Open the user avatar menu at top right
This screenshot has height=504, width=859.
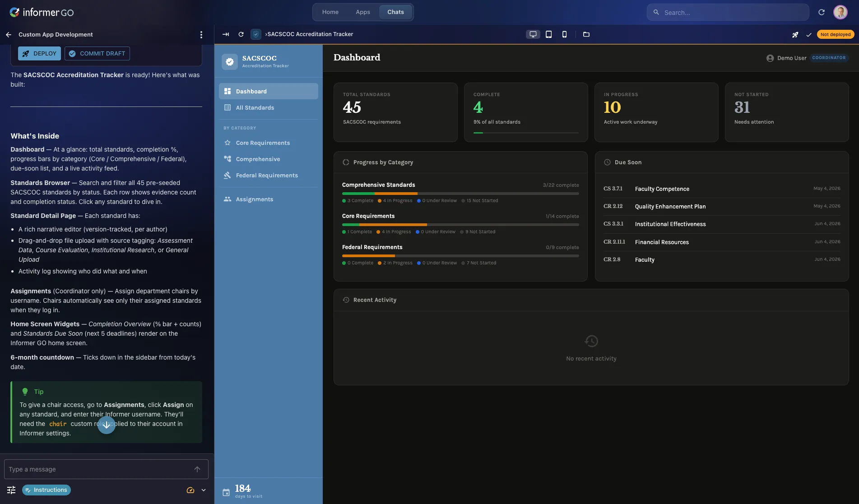840,12
